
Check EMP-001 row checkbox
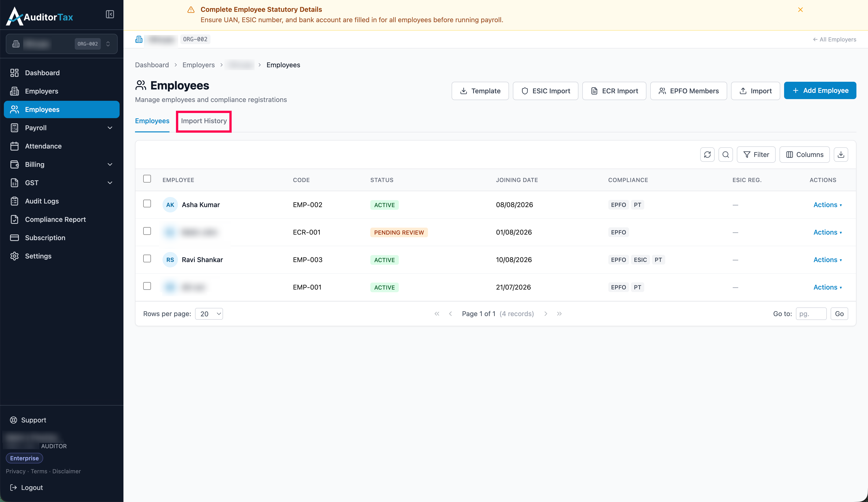tap(147, 286)
